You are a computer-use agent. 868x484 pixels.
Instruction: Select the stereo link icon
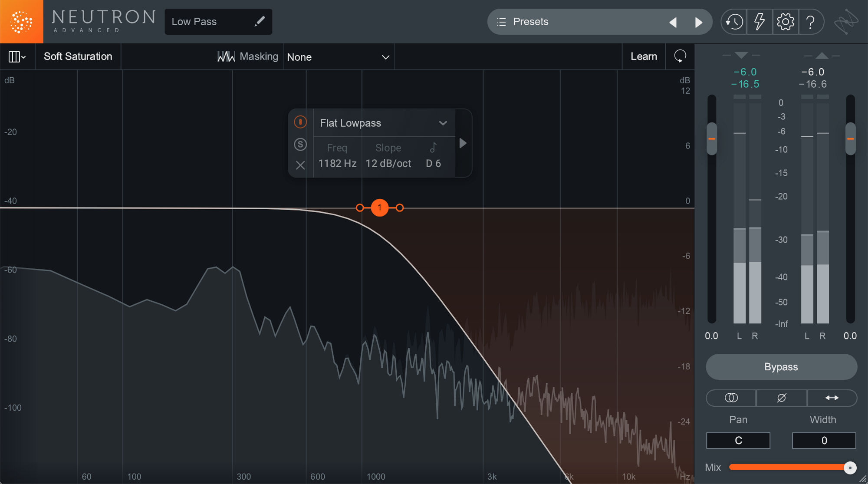click(730, 398)
